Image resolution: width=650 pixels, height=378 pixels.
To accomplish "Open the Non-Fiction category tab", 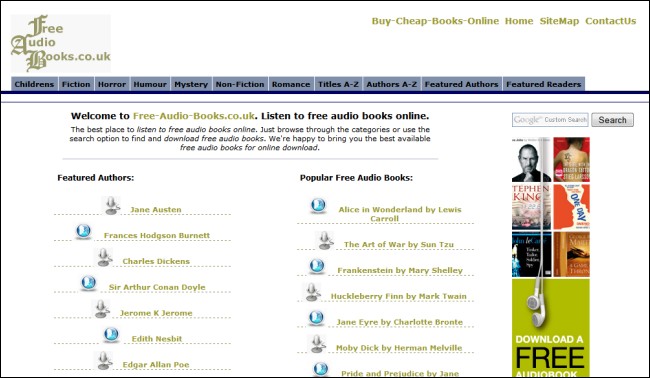I will tap(240, 84).
